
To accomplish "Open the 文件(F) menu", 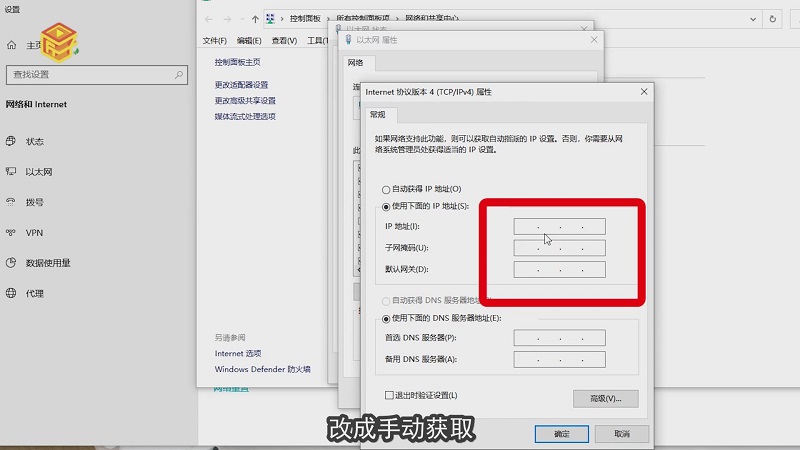I will click(215, 41).
